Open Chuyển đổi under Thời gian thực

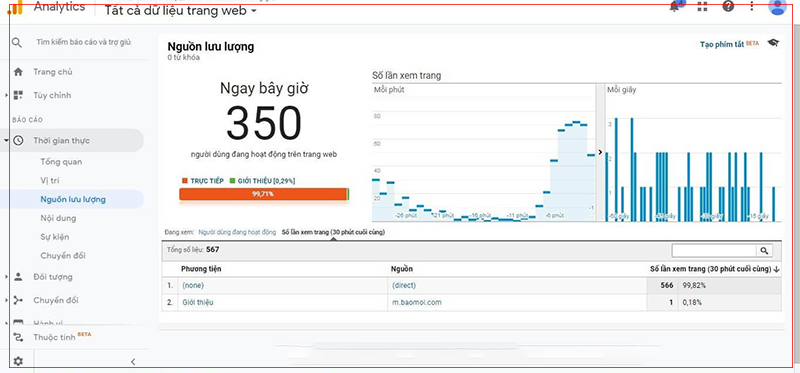(x=63, y=256)
